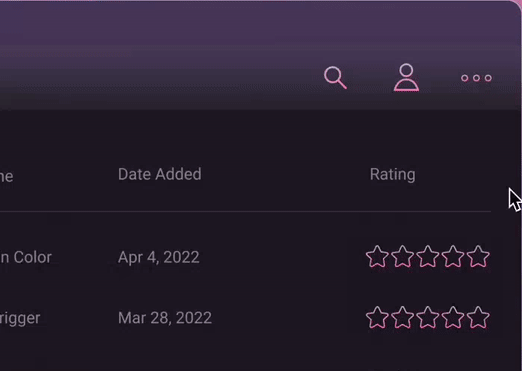
Task: Give Mar 28, 2022 item two stars
Action: (402, 317)
